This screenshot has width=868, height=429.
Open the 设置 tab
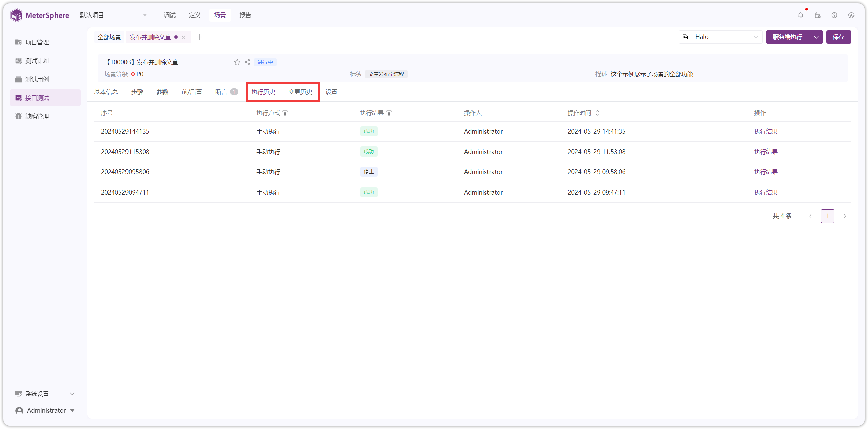[x=332, y=92]
